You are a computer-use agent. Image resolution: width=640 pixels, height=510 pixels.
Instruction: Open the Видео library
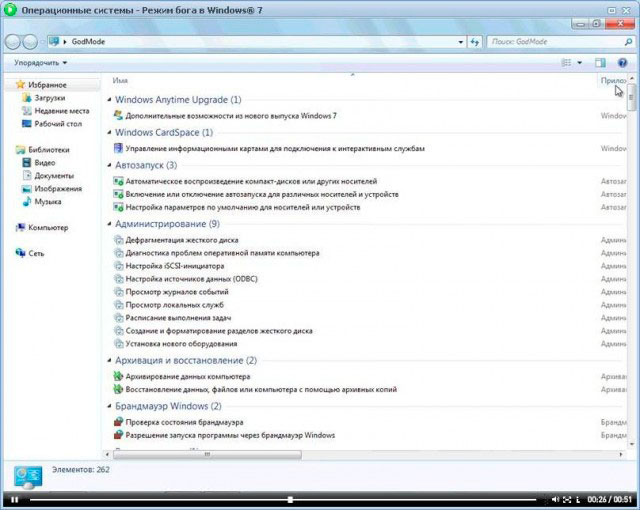click(44, 163)
